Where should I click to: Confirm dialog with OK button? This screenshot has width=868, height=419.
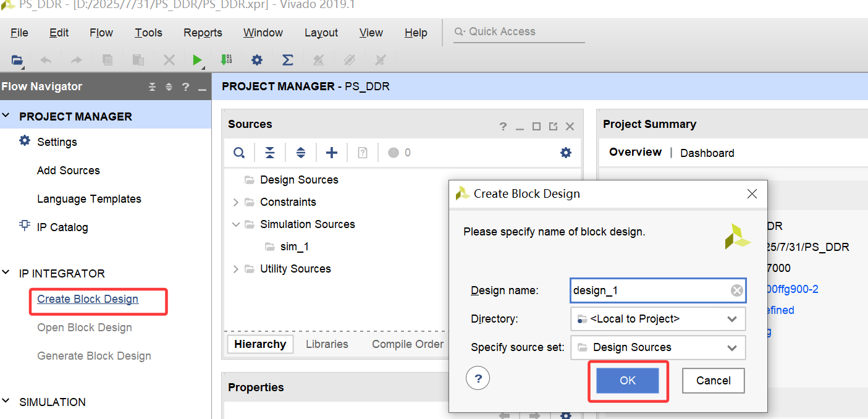pos(628,380)
